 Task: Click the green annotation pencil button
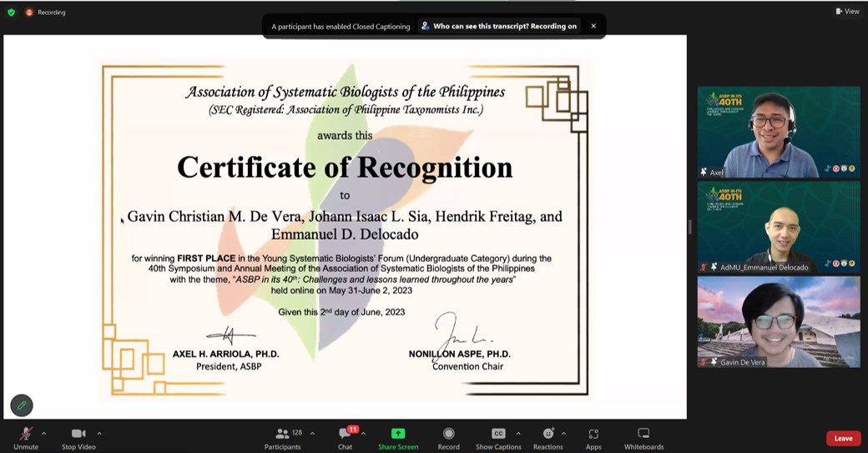[22, 405]
